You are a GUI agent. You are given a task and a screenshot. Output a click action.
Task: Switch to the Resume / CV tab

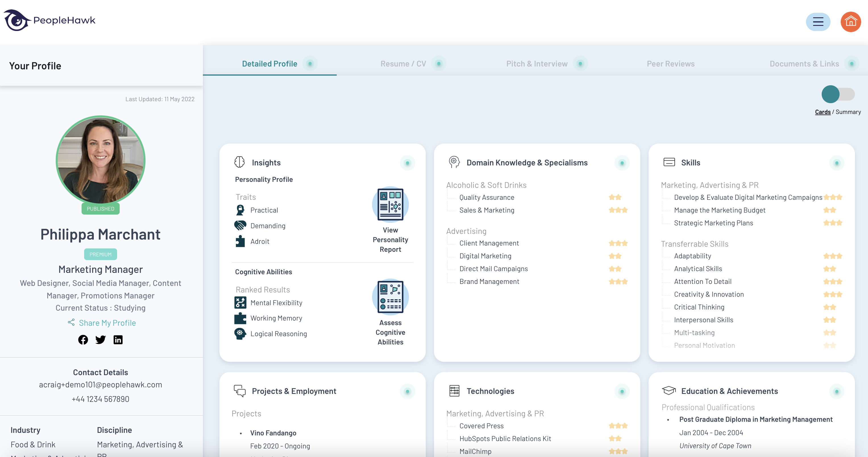(403, 63)
